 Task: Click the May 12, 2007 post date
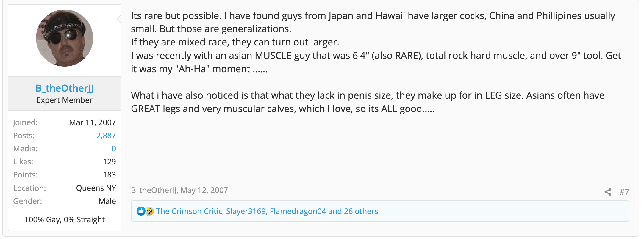pyautogui.click(x=204, y=190)
